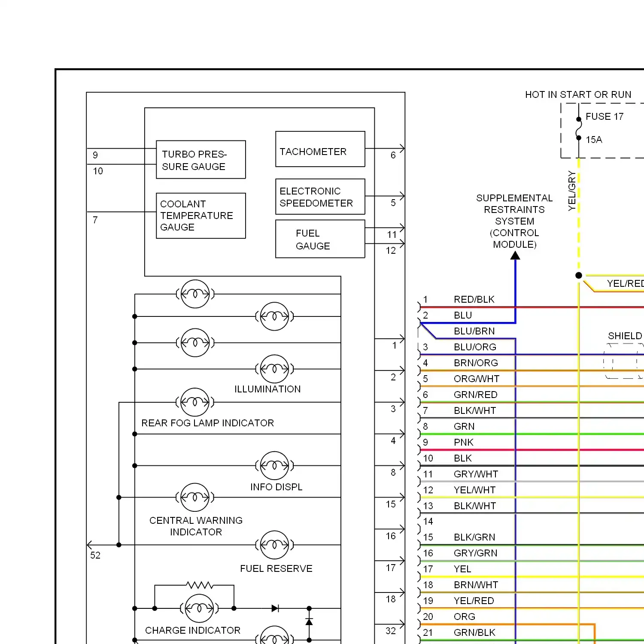Select the BLU/ORG wire label at pin 3
The height and width of the screenshot is (644, 644).
click(x=475, y=347)
